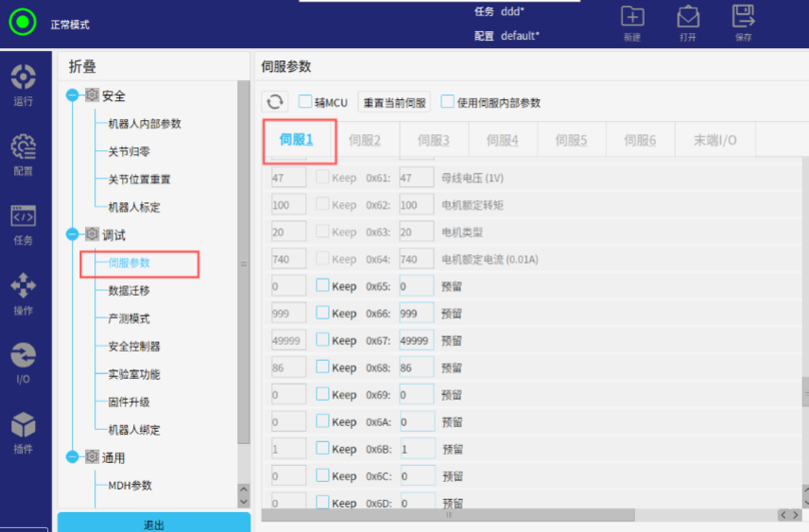
Task: Check the Keep box for 0x66
Action: 322,313
